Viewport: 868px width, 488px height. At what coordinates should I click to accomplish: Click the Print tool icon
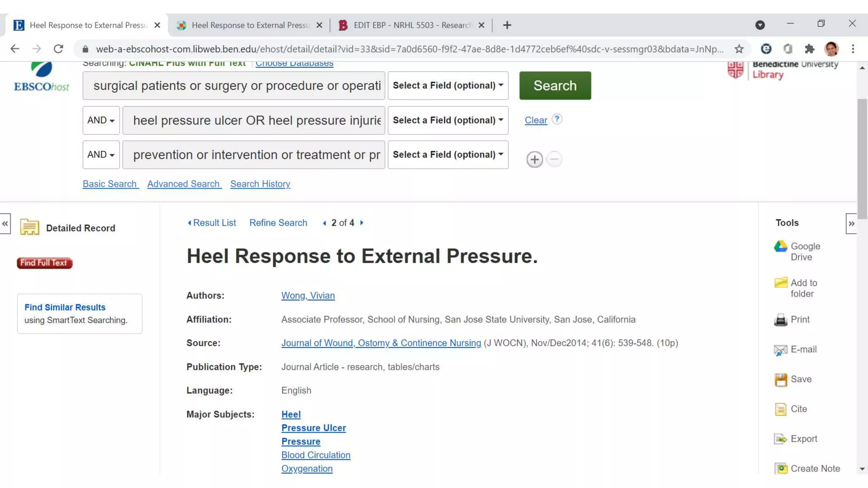click(x=780, y=320)
